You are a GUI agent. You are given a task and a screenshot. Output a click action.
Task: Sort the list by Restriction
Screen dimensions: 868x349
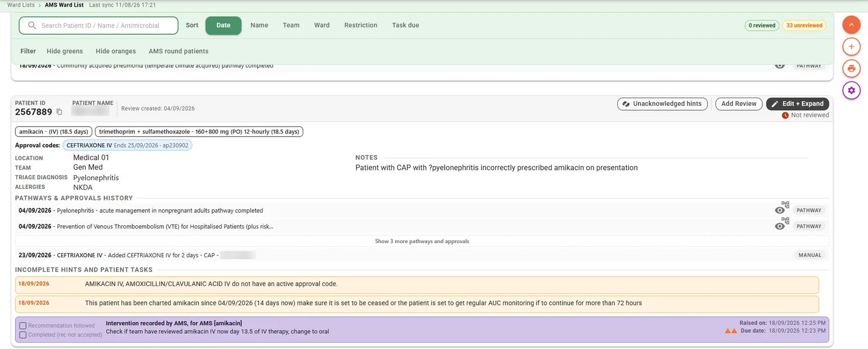pyautogui.click(x=361, y=26)
